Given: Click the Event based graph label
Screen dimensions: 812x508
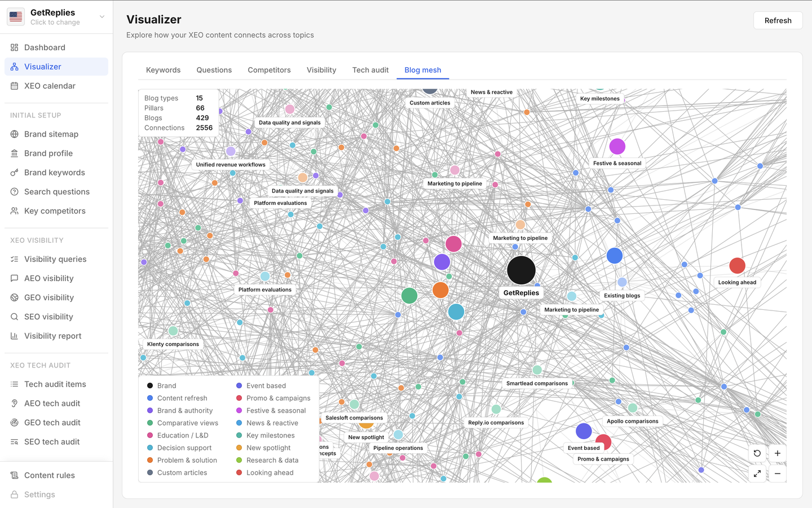Looking at the screenshot, I should click(584, 448).
